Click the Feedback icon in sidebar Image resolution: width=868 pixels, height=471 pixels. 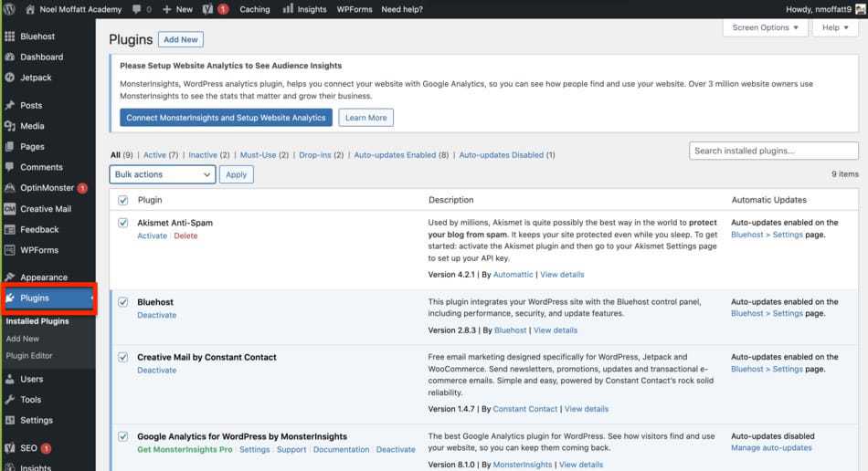click(x=9, y=229)
